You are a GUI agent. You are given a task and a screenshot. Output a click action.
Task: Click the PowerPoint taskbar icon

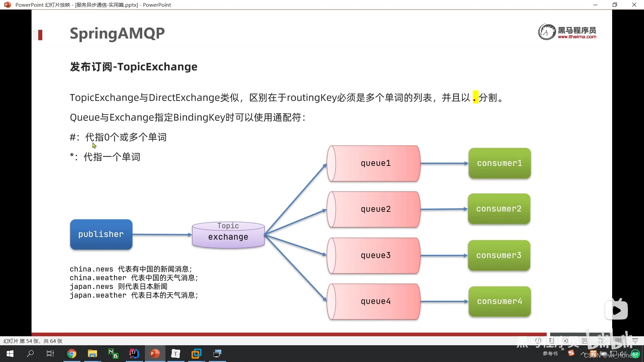[155, 354]
